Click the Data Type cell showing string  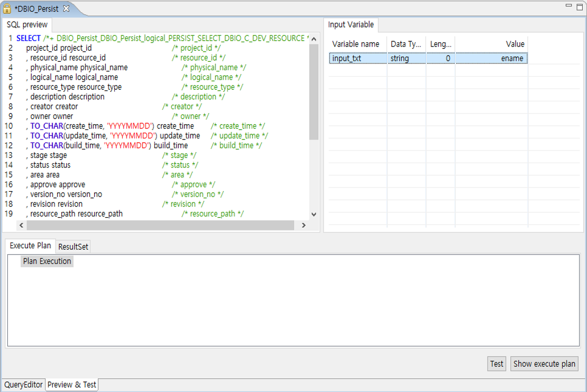click(x=403, y=58)
